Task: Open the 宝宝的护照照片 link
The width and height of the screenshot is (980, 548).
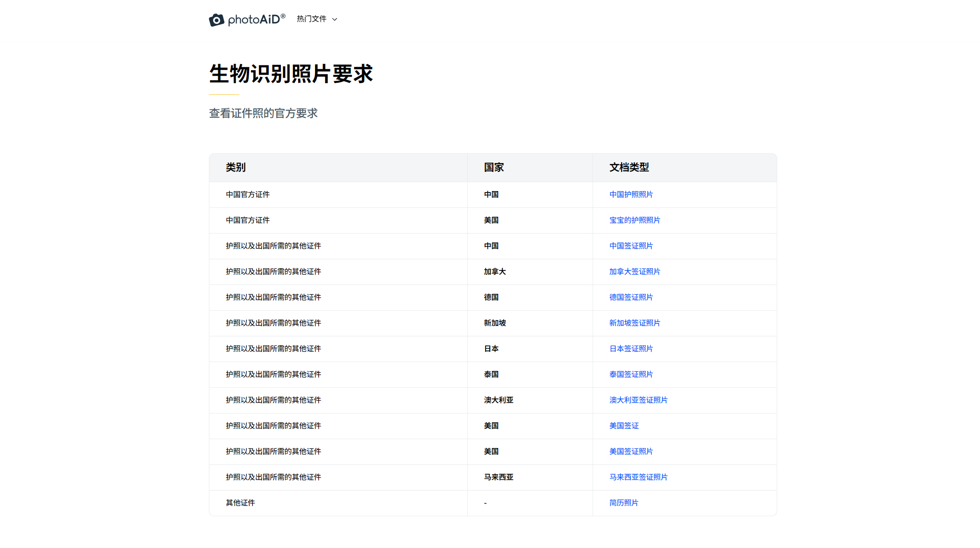Action: (x=634, y=220)
